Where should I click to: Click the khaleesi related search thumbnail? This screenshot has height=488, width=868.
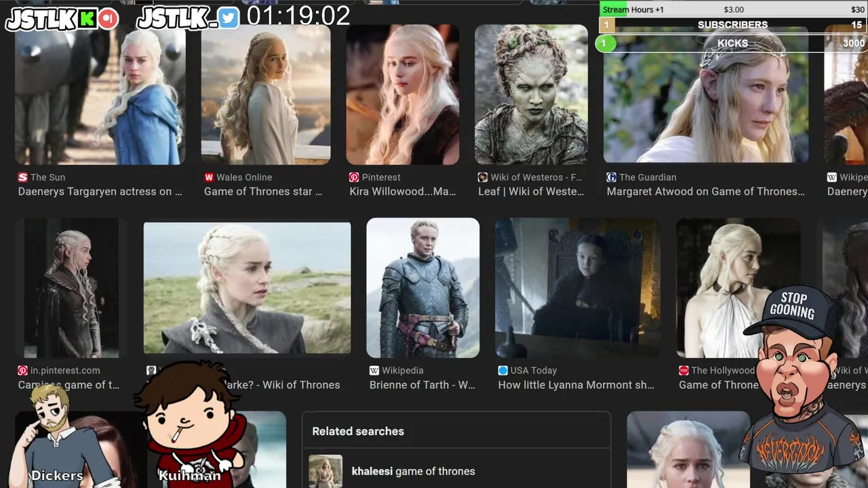coord(325,471)
